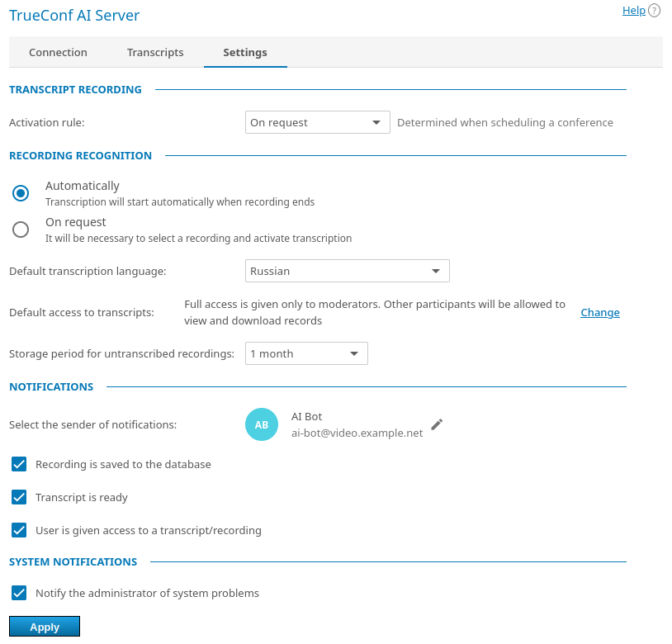
Task: Open the Activation rule dropdown
Action: point(317,122)
